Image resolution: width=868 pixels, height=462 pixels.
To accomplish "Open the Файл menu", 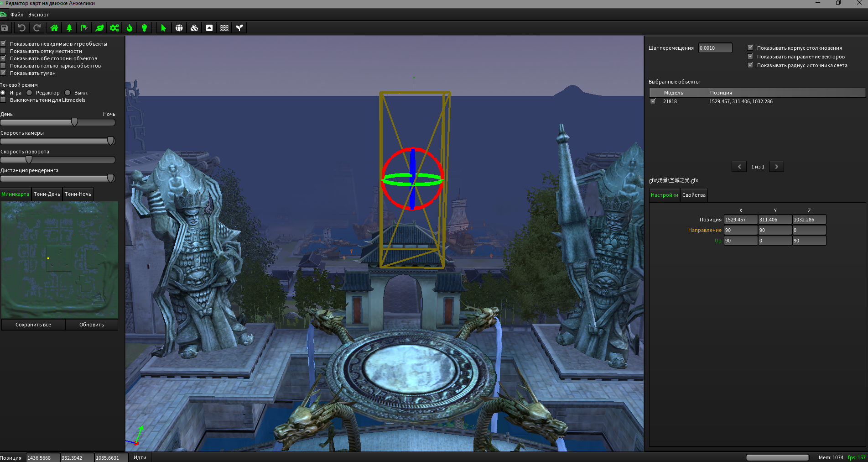I will (x=17, y=15).
